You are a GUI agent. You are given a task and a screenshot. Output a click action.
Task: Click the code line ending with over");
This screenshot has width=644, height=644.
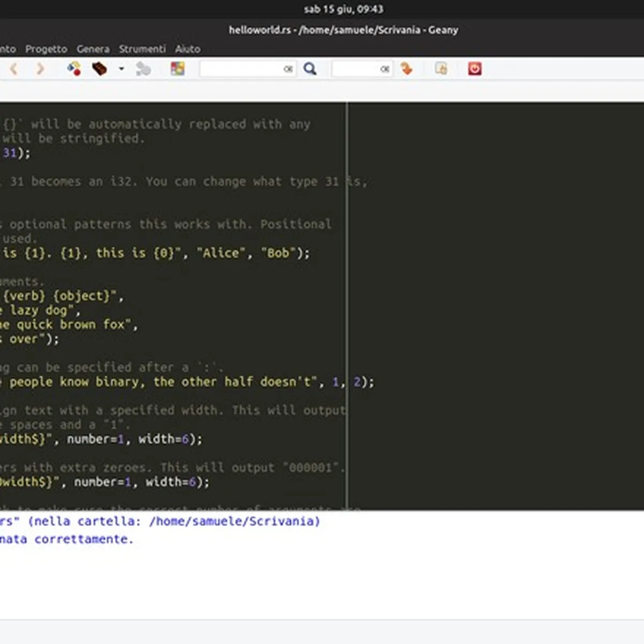click(30, 339)
